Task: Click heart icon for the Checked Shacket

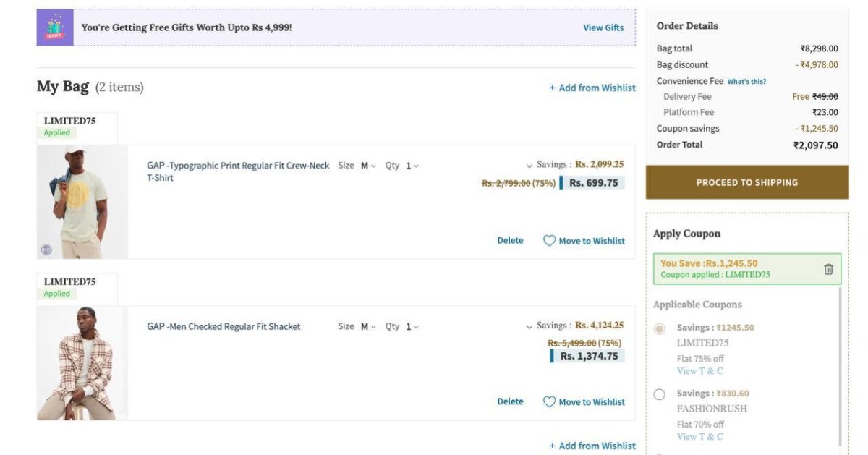Action: [549, 401]
